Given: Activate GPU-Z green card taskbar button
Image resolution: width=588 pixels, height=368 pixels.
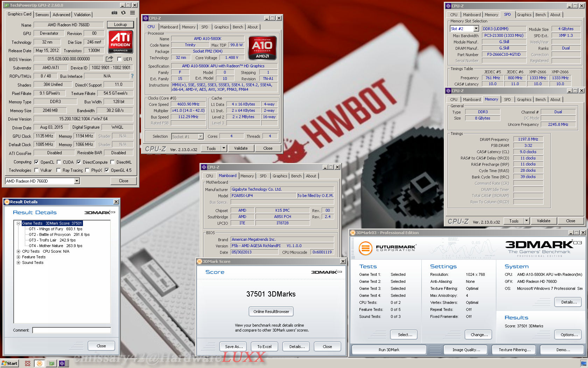Looking at the screenshot, I should point(51,363).
